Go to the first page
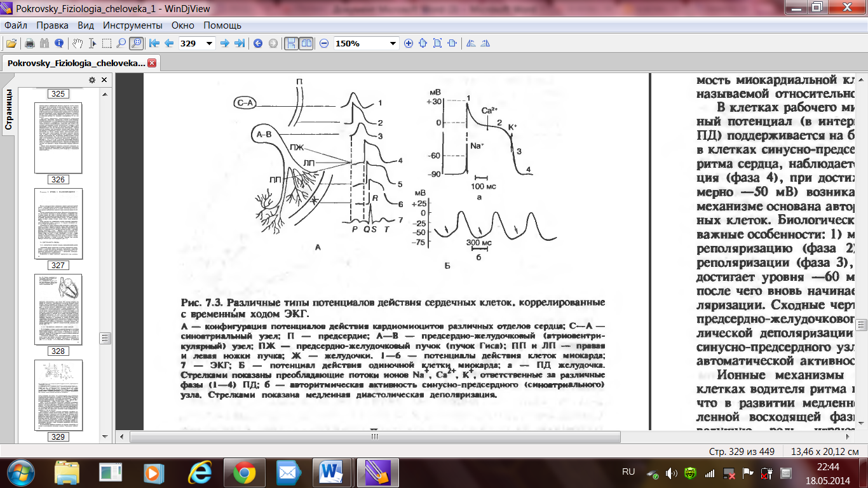This screenshot has width=868, height=488. 154,43
